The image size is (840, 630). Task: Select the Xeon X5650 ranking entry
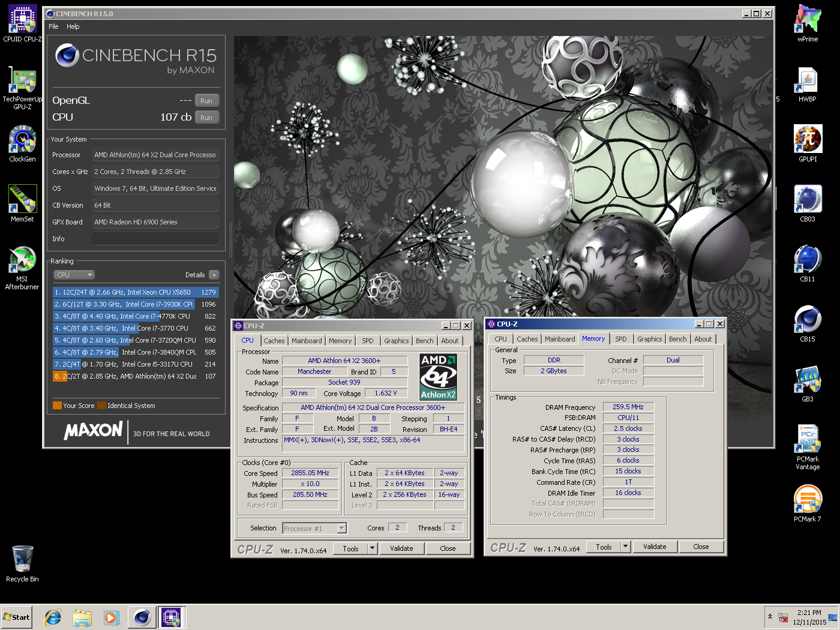pyautogui.click(x=136, y=292)
